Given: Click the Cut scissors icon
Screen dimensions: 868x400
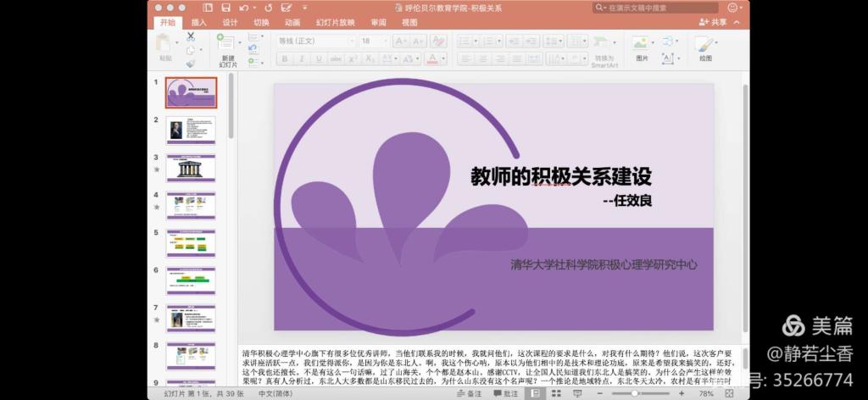Looking at the screenshot, I should tap(191, 36).
